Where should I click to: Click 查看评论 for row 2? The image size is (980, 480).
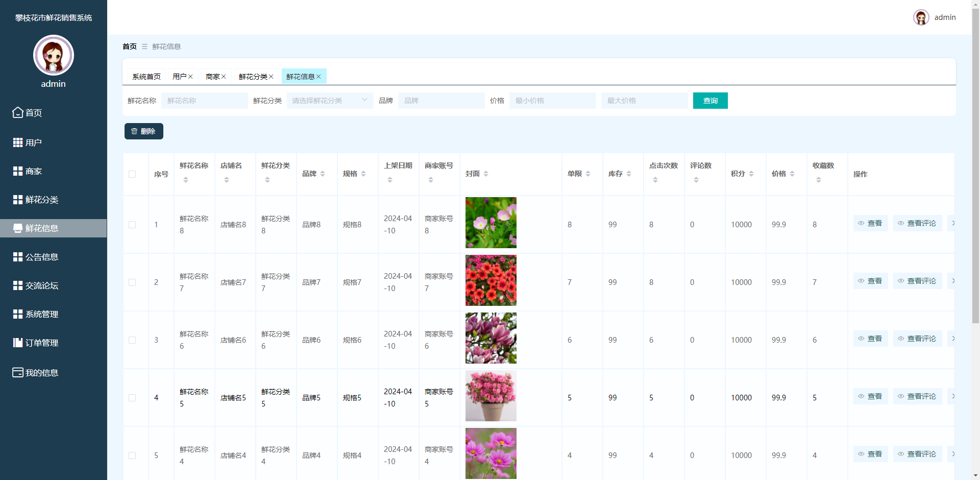(x=918, y=281)
